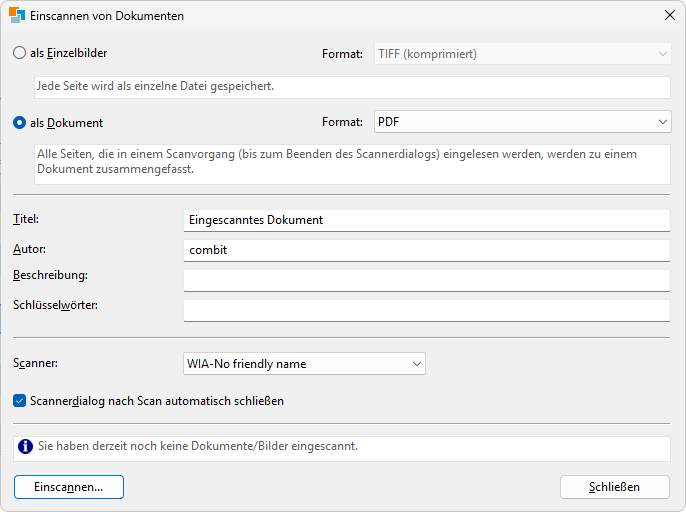
Task: Click into the empty Beschreibung field
Action: click(426, 280)
